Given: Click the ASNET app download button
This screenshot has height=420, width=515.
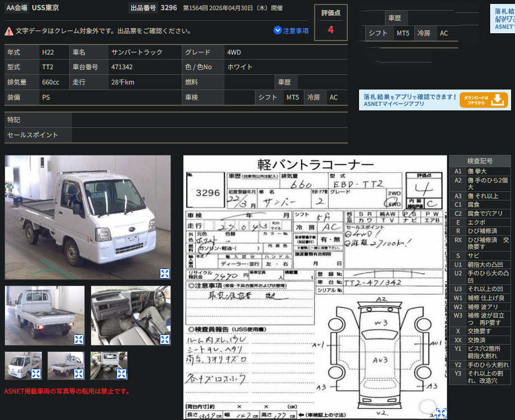Looking at the screenshot, I should [484, 100].
